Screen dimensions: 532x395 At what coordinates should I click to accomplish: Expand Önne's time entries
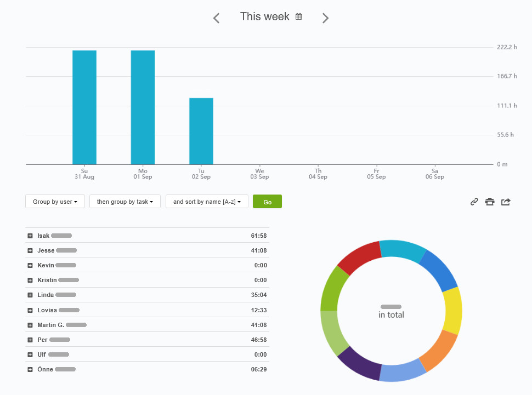point(30,369)
